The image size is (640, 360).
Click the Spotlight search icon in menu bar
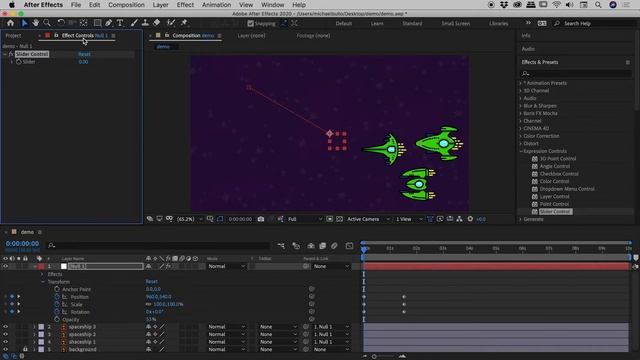click(x=598, y=5)
